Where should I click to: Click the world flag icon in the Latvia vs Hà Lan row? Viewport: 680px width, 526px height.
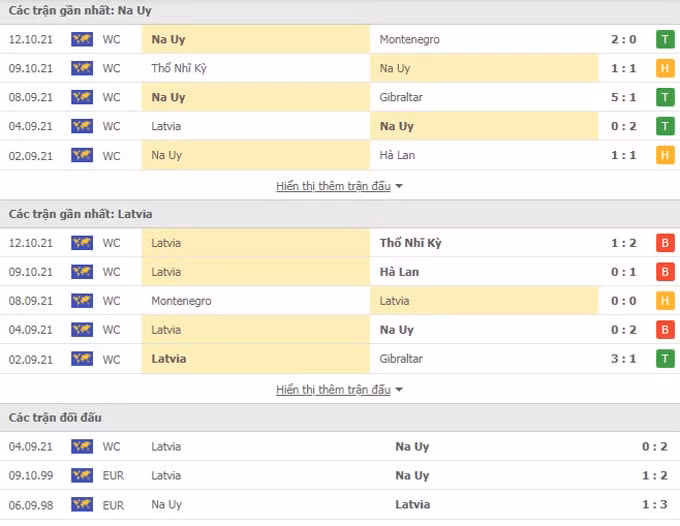(82, 272)
